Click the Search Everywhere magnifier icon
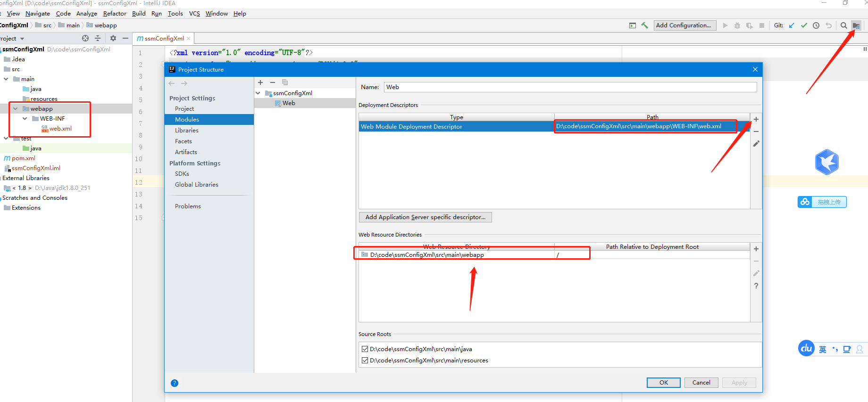 [x=844, y=25]
